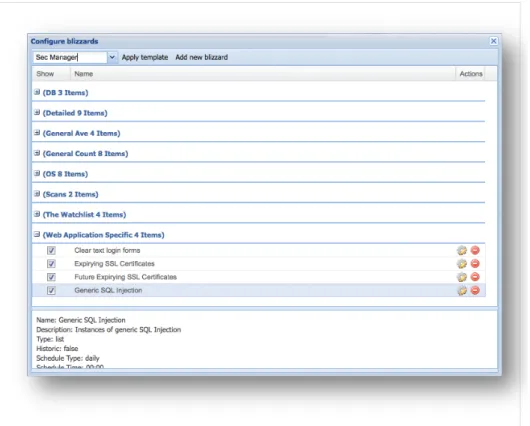Click the Type: list detail line
This screenshot has width=530, height=426.
50,339
